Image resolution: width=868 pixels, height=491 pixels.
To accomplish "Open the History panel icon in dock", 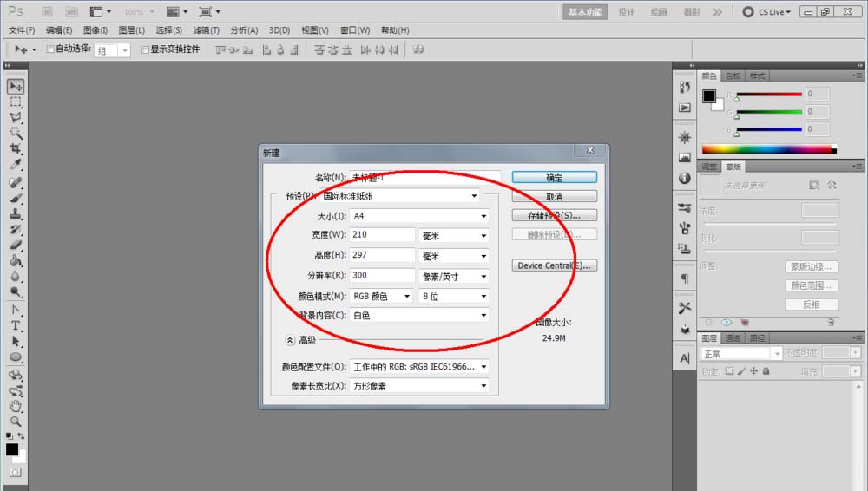I will click(685, 87).
